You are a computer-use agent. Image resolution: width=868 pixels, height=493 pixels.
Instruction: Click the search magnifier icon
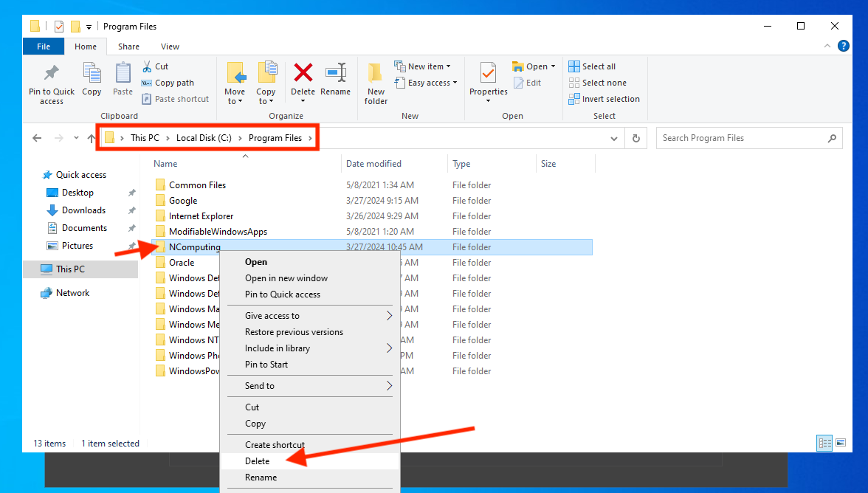point(831,138)
